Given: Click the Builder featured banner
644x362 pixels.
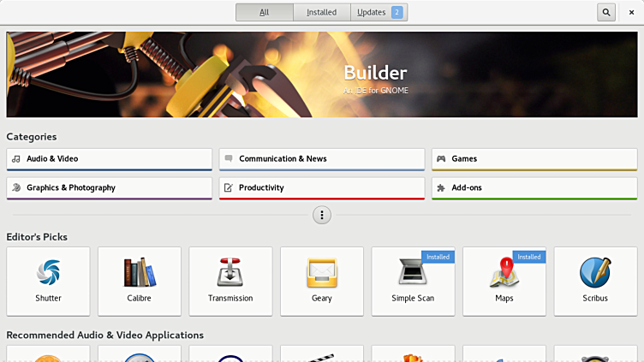Looking at the screenshot, I should coord(321,74).
